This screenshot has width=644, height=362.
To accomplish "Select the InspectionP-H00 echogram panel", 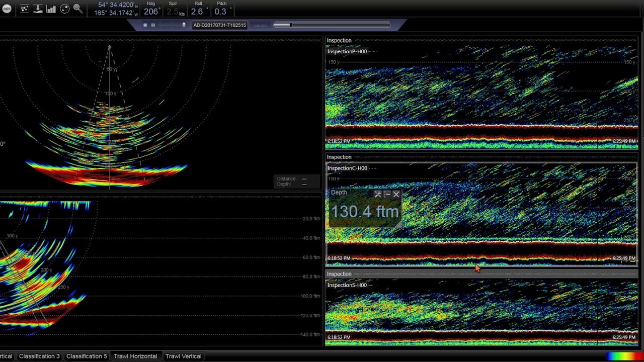I will tap(481, 96).
